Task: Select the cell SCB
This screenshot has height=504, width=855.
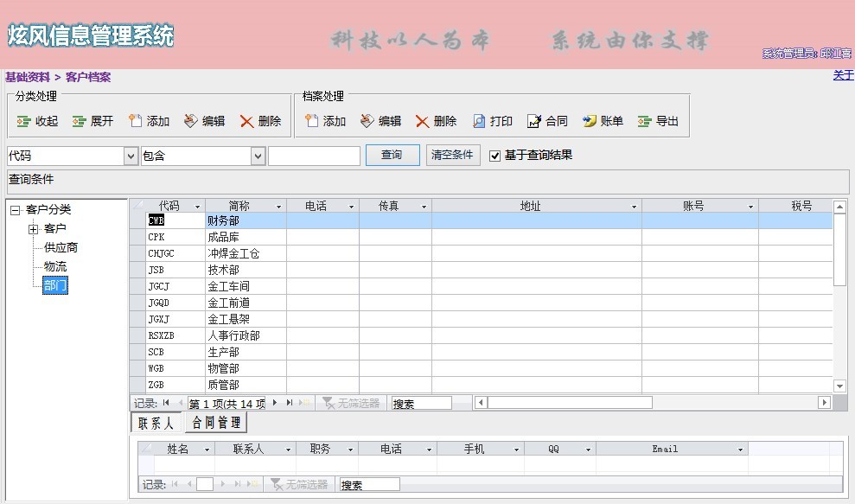Action: 175,352
